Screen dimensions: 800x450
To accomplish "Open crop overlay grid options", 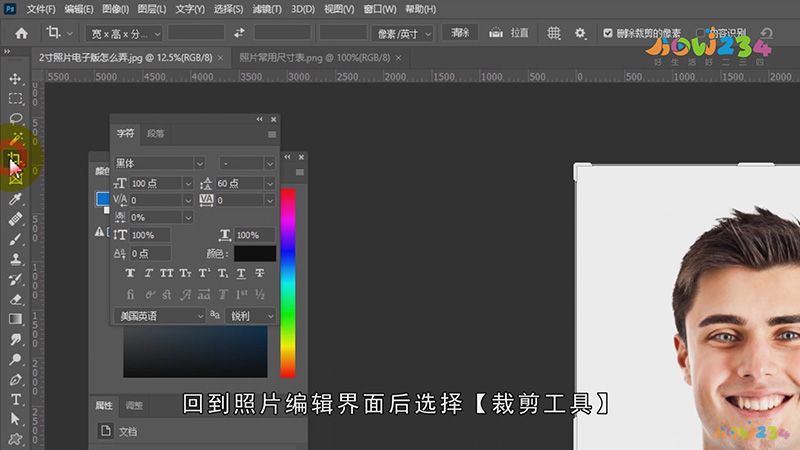I will (x=554, y=33).
